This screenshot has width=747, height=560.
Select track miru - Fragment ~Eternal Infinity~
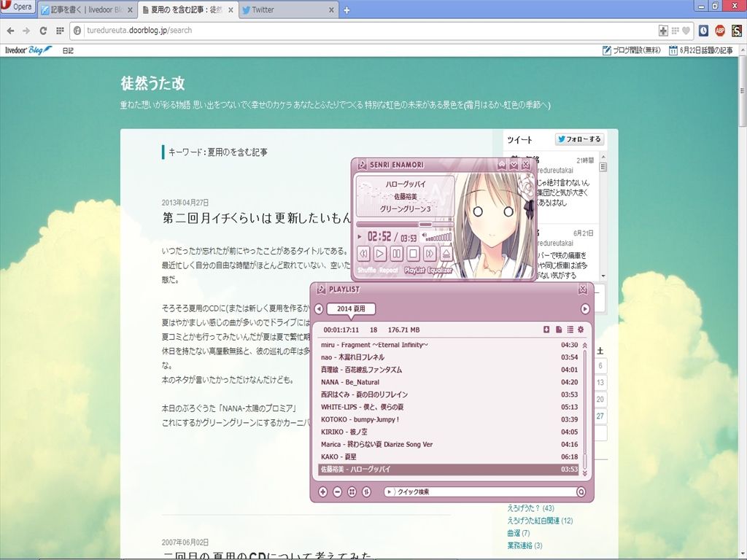[449, 345]
